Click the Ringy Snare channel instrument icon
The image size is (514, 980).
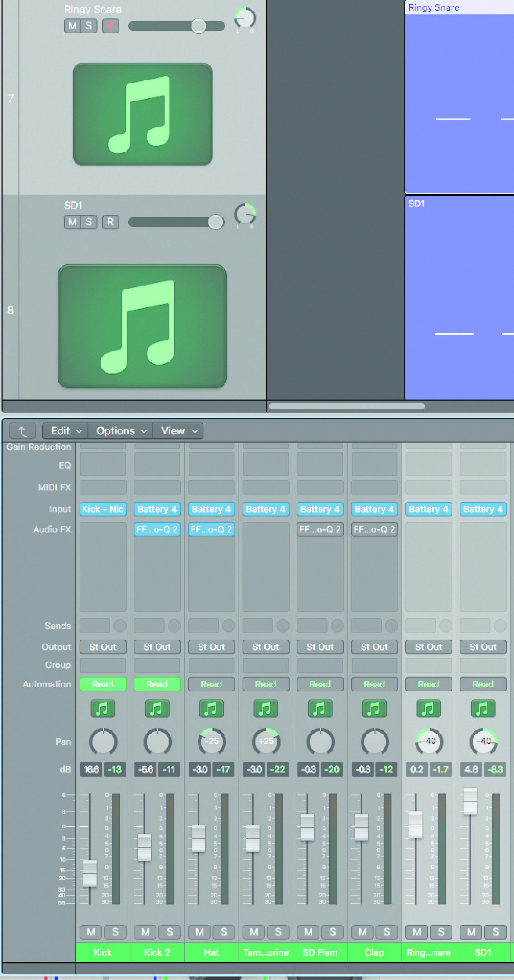pyautogui.click(x=428, y=709)
